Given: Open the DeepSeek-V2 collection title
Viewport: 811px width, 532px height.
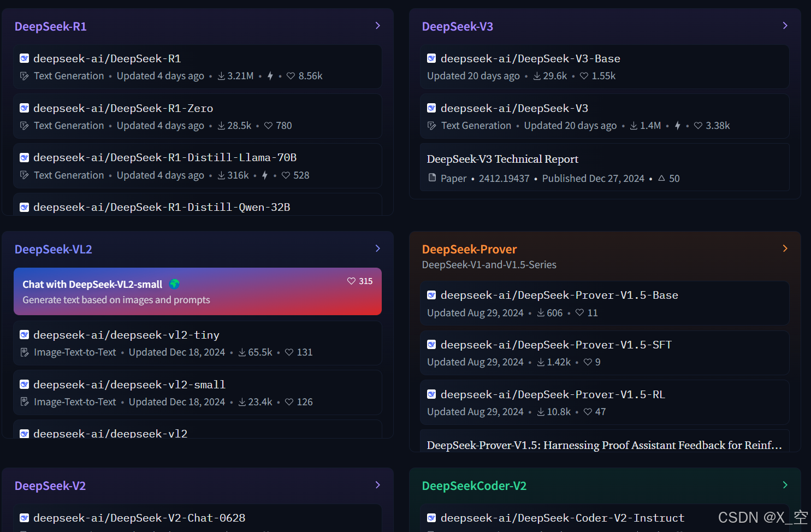Looking at the screenshot, I should (x=50, y=486).
